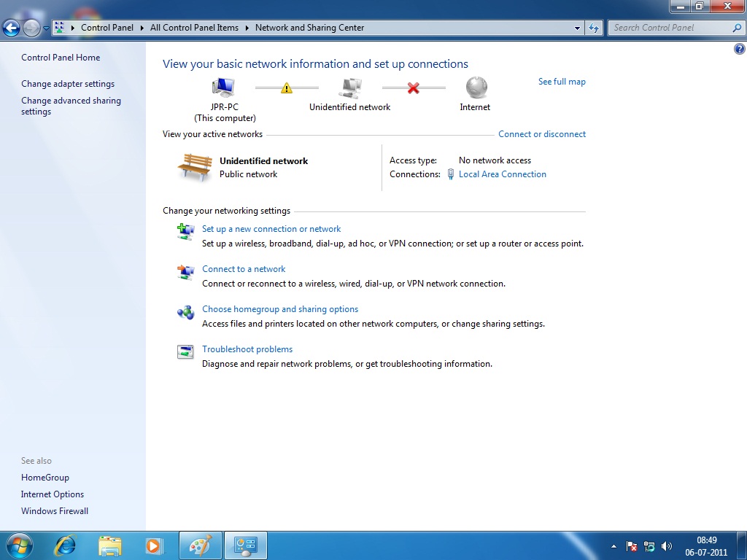Click the homegroup spheres icon
The width and height of the screenshot is (747, 560).
(x=185, y=312)
